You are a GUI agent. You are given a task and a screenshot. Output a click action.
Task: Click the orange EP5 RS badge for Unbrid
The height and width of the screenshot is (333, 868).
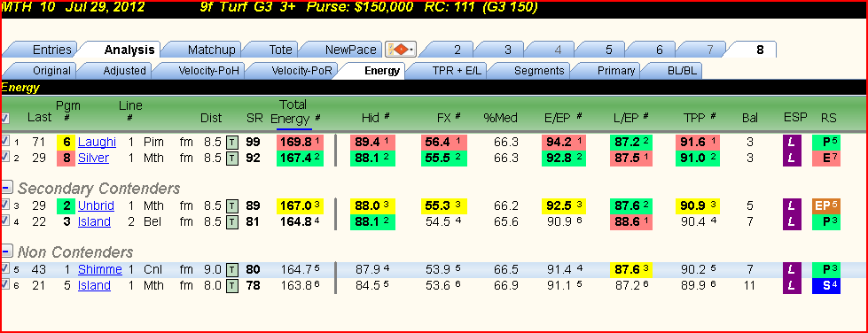(826, 206)
